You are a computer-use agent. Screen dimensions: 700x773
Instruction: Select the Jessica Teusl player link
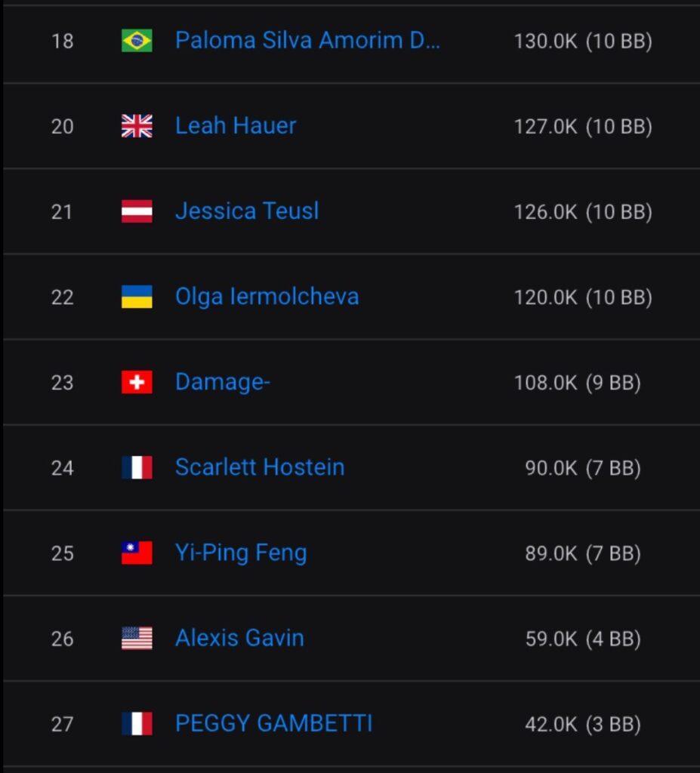(x=247, y=211)
